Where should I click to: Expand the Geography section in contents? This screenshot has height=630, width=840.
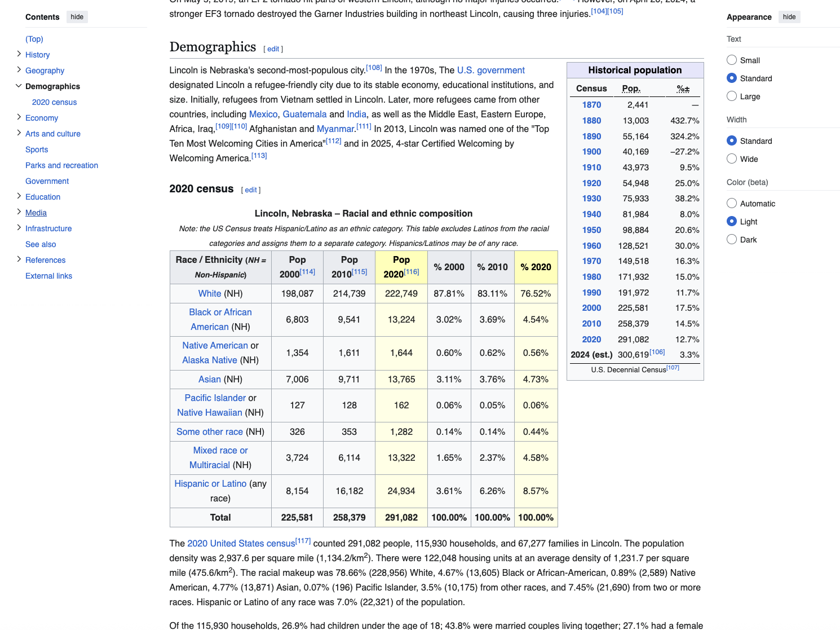[19, 70]
